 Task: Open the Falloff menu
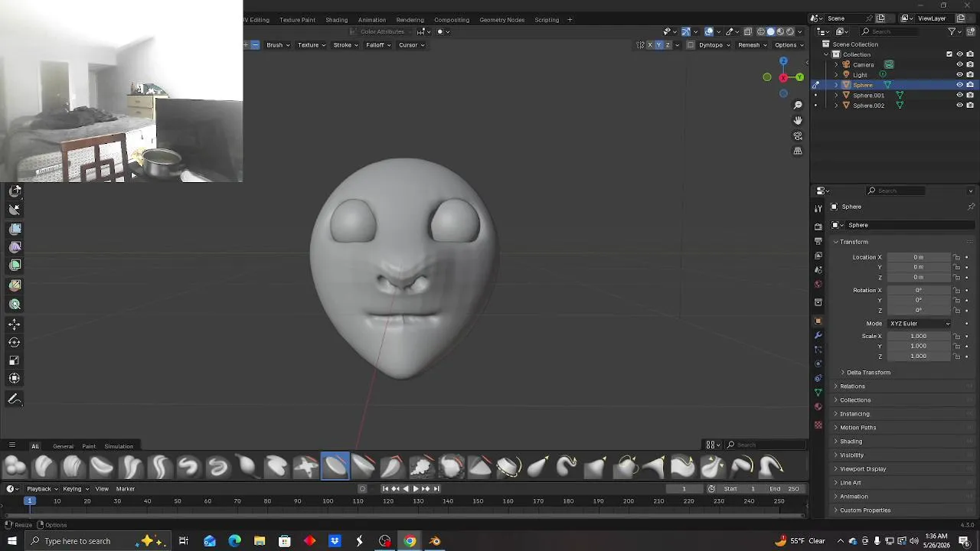[378, 45]
